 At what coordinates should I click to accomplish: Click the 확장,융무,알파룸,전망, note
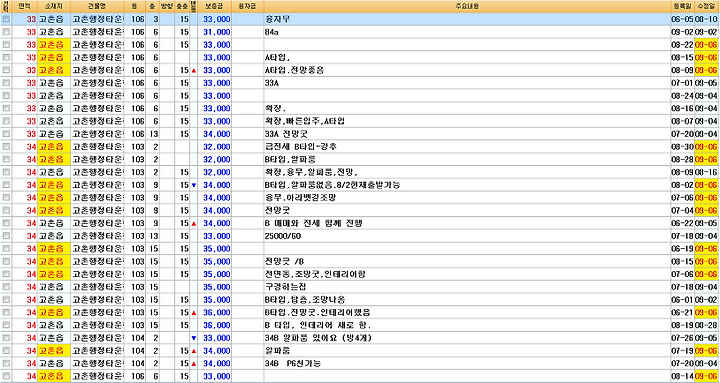(311, 172)
